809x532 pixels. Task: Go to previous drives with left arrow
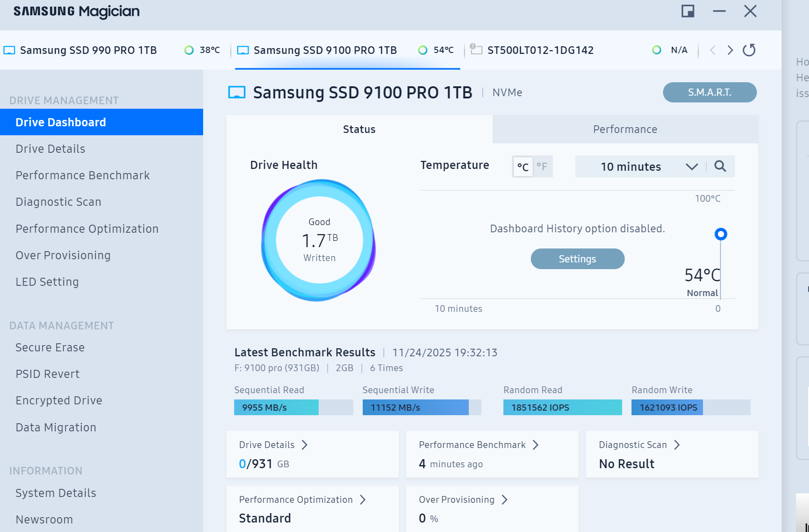712,50
